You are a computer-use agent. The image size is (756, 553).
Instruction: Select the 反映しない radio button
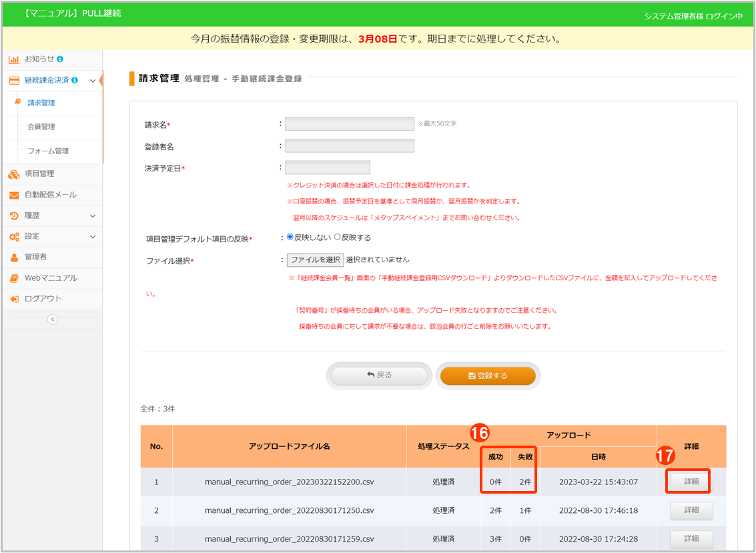[290, 237]
